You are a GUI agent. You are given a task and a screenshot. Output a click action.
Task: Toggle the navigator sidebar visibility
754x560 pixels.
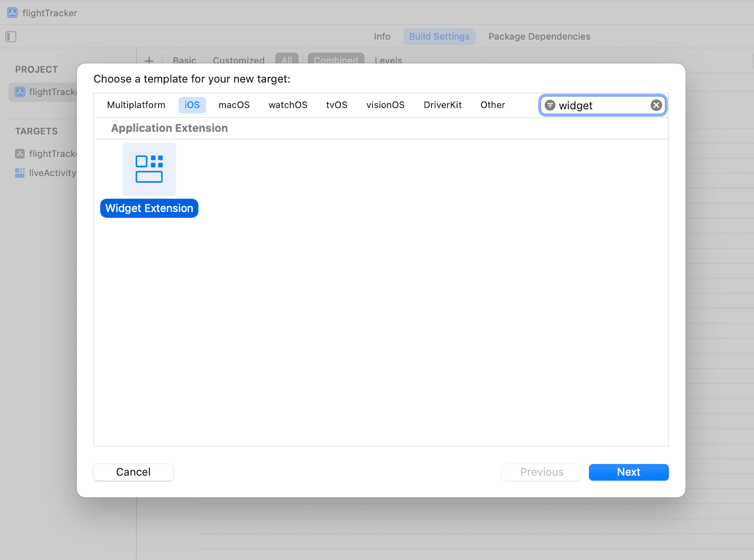pyautogui.click(x=10, y=36)
